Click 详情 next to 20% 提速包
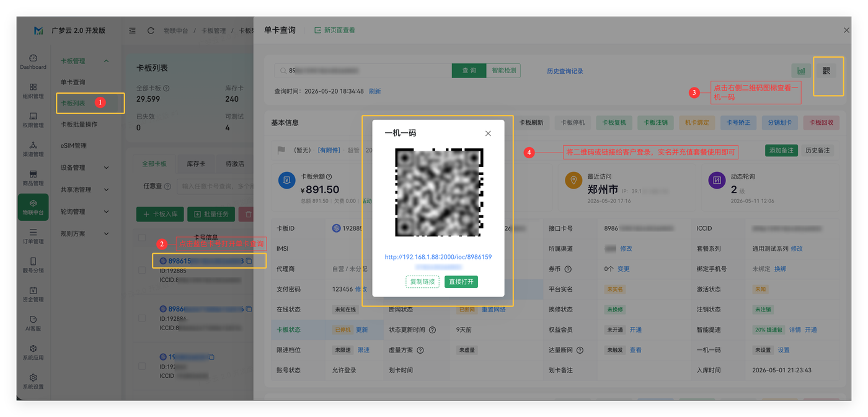 (x=795, y=330)
